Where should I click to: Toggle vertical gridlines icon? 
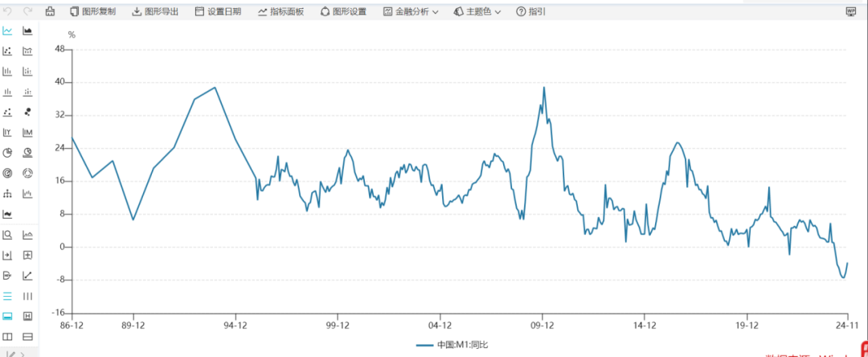[x=27, y=296]
